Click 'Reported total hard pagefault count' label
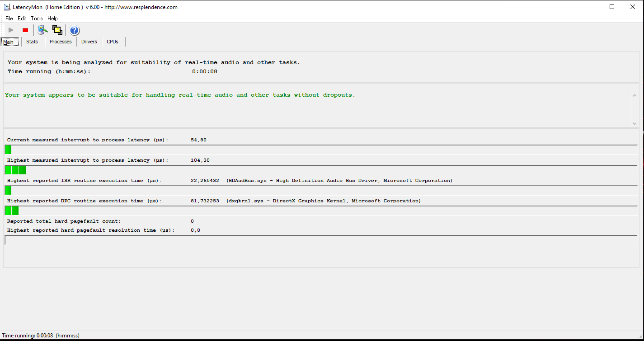 [x=64, y=221]
